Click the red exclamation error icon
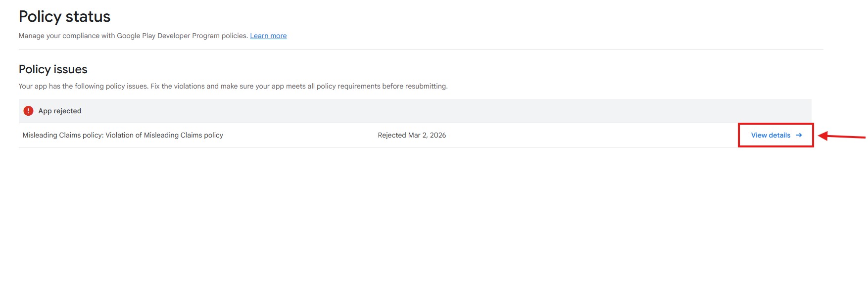This screenshot has height=281, width=868. 28,111
